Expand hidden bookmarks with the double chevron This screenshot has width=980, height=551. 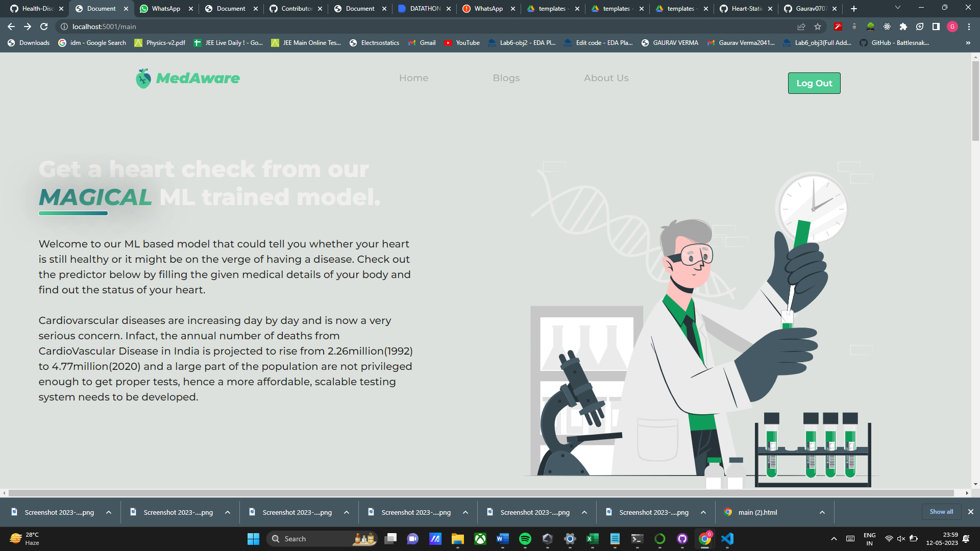pyautogui.click(x=968, y=43)
